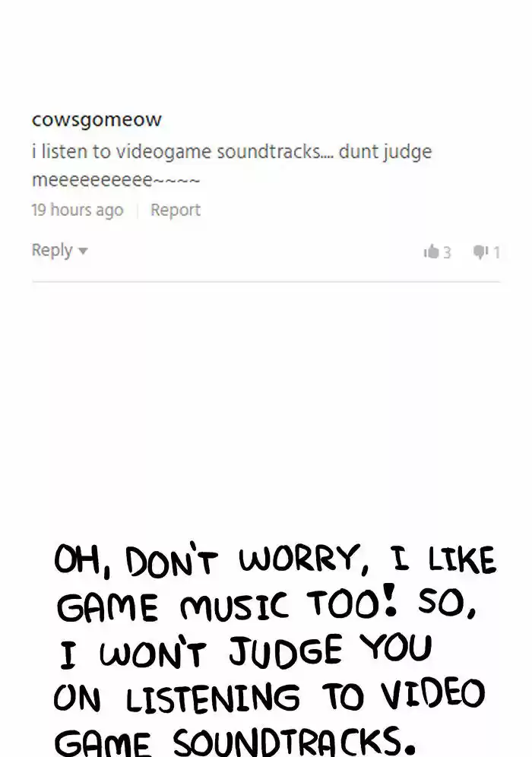Dislike the comment with thumbs-down icon
Screen dimensions: 532x757
(x=480, y=252)
